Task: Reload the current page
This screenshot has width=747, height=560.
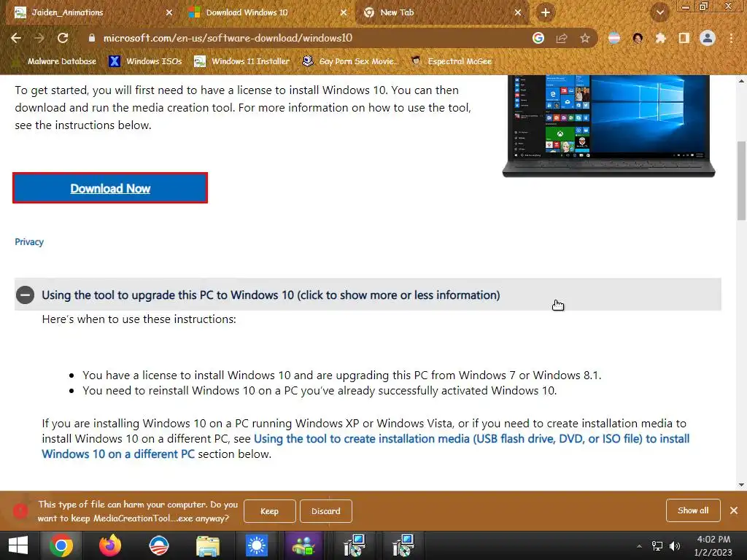Action: 63,38
